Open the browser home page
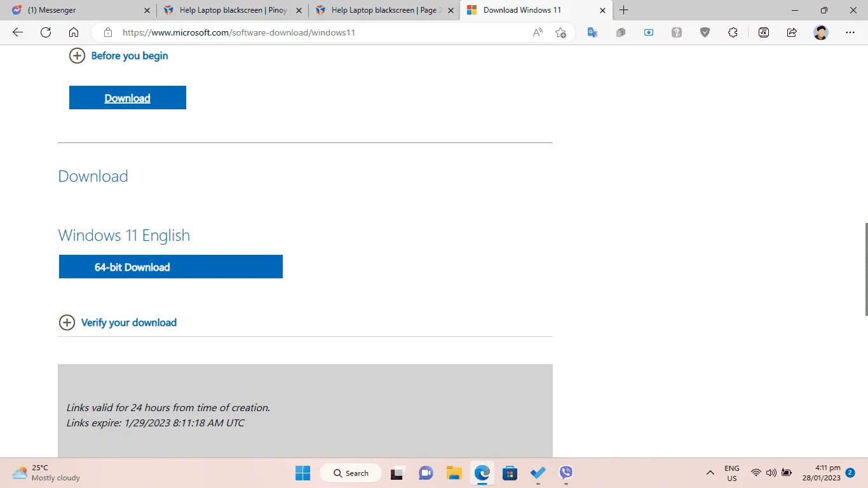Screen dimensions: 868x488 74,32
